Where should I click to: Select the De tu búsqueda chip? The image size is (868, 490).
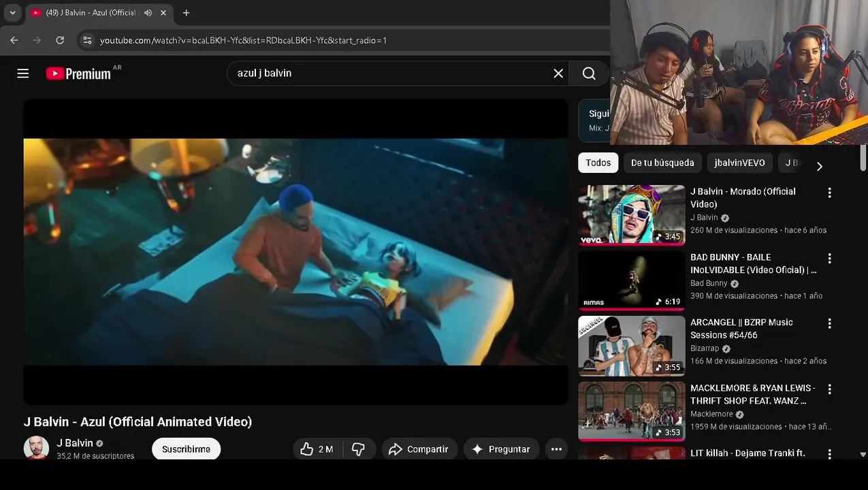coord(662,163)
